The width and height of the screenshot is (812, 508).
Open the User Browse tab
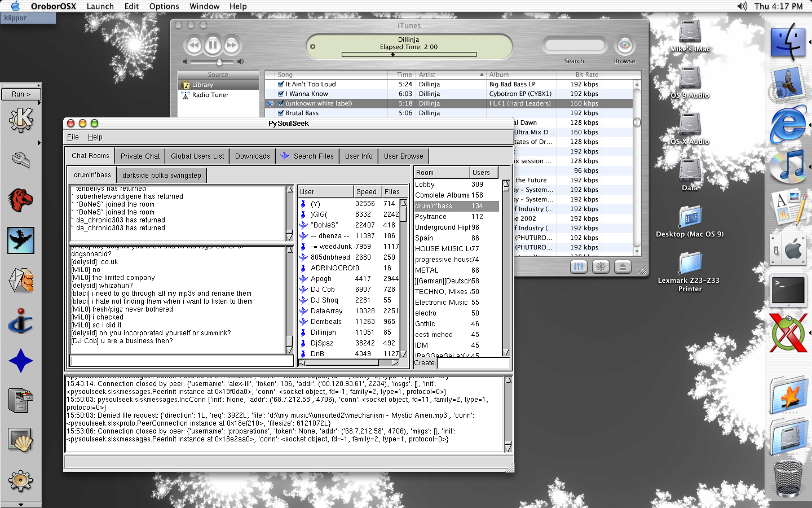(x=404, y=156)
